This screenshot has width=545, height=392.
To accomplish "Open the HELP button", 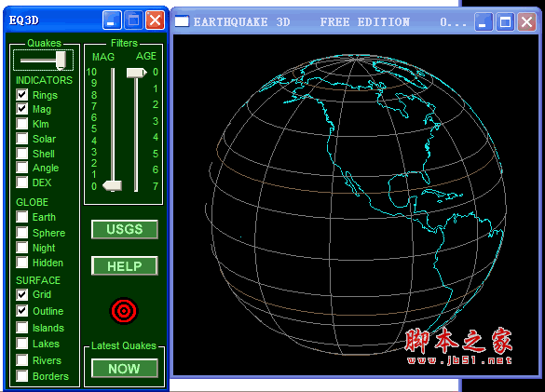I will pos(125,266).
